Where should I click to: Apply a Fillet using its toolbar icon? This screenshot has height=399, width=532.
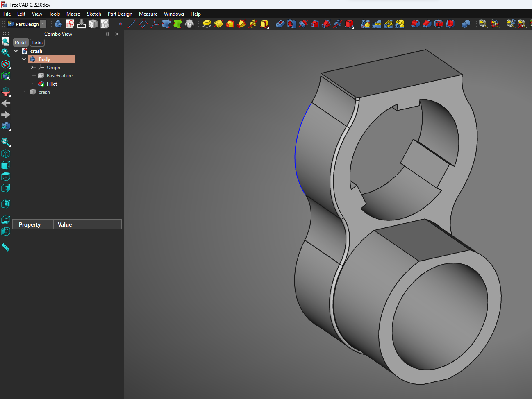415,24
